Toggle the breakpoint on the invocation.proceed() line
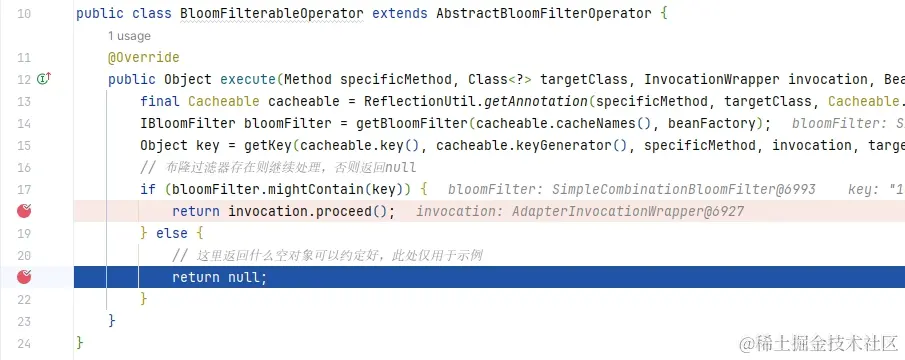 24,211
